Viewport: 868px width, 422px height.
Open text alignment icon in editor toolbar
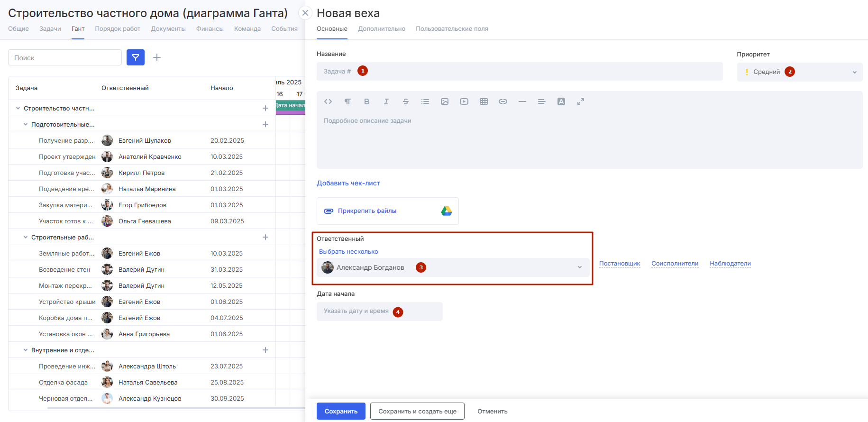(x=542, y=101)
